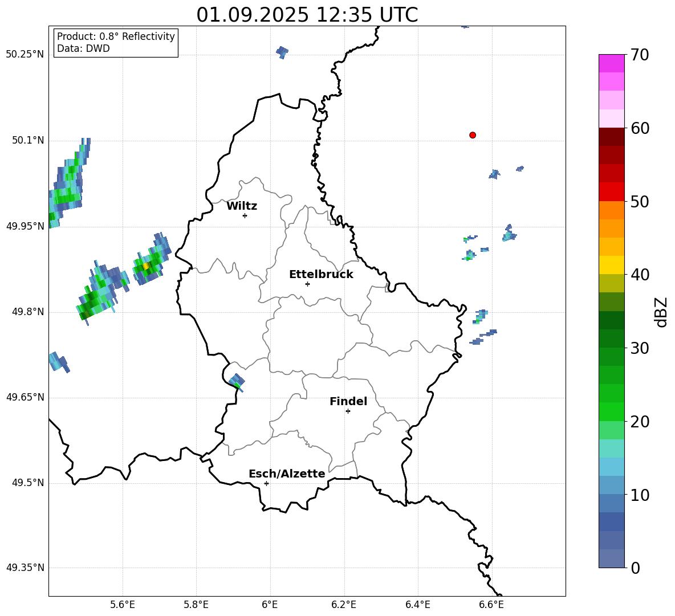The height and width of the screenshot is (616, 675).
Task: Click latitude label 49.95°N
Action: point(25,226)
